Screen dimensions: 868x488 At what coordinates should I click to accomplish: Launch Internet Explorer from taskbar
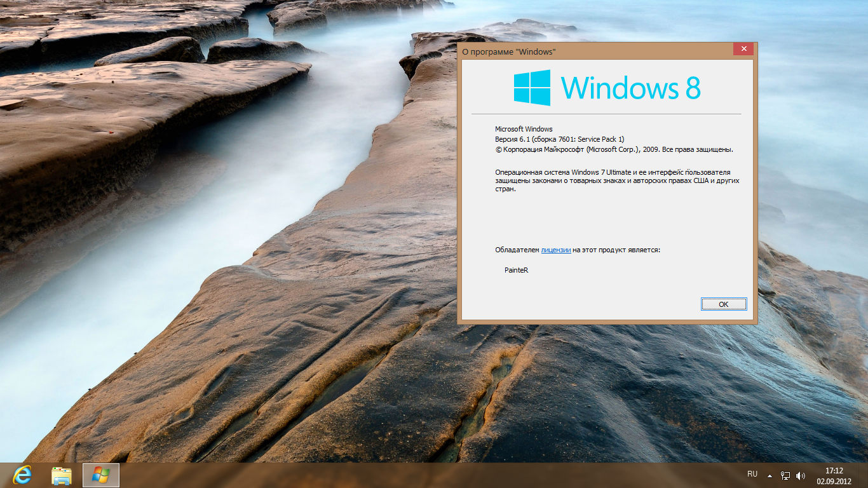pyautogui.click(x=22, y=475)
